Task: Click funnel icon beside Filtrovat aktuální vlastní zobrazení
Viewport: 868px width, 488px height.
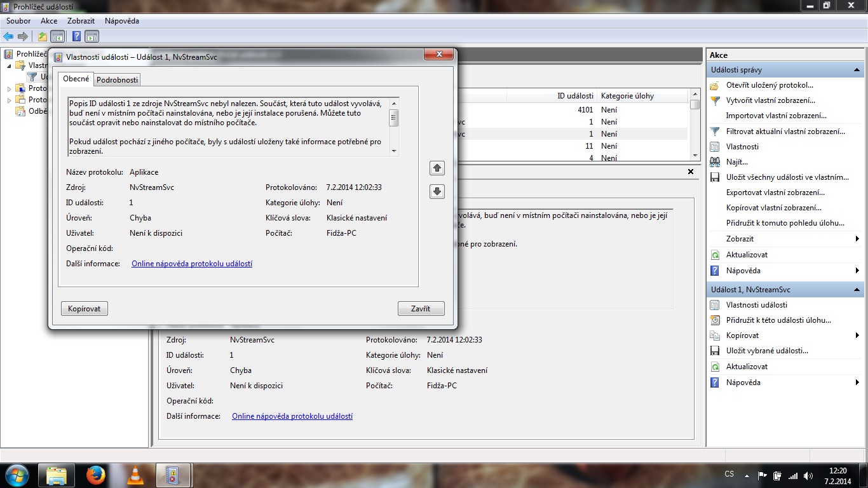Action: tap(715, 132)
